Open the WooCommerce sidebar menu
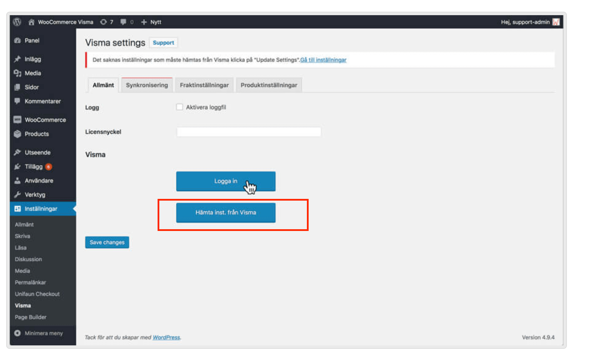 45,120
